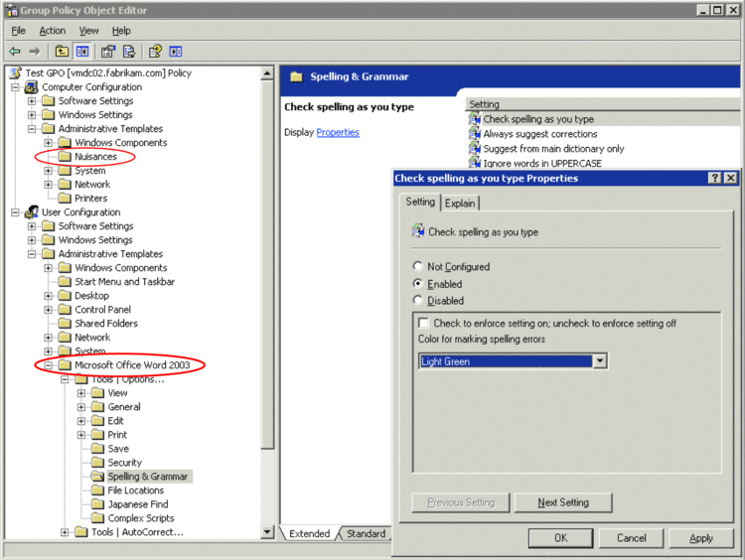This screenshot has height=560, width=745.
Task: Select Check spelling as you type in list
Action: click(538, 119)
